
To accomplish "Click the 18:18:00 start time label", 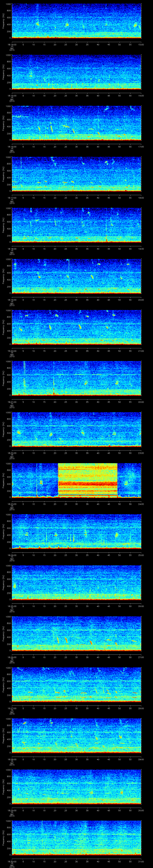I will [x=12, y=249].
